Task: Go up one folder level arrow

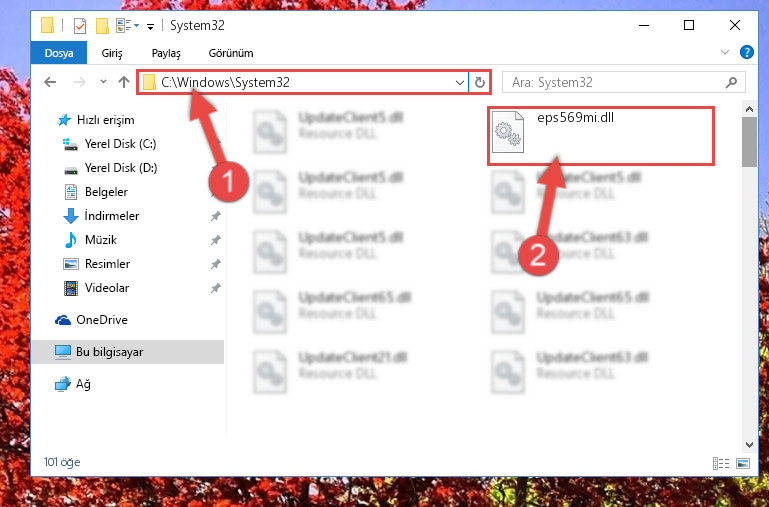Action: point(124,82)
